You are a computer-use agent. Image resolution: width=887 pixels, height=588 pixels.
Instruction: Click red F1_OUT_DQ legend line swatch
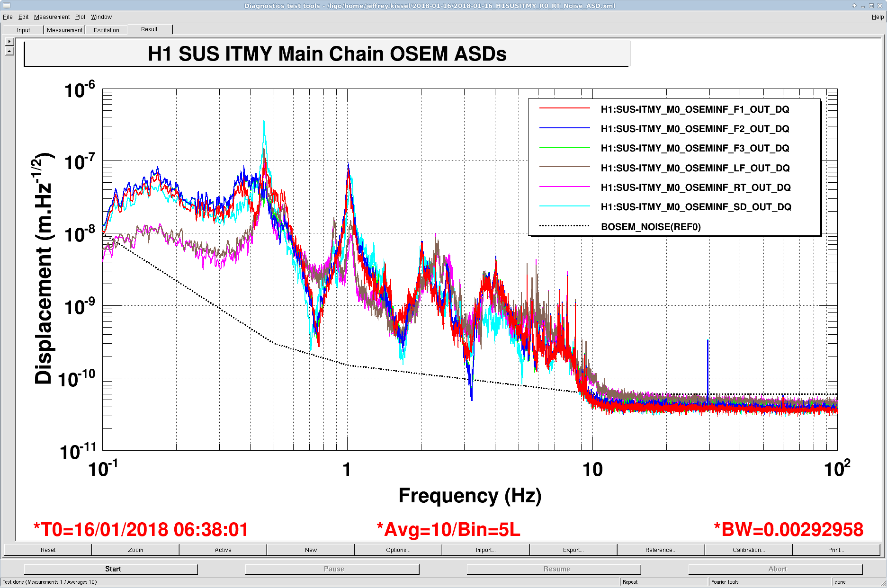(x=564, y=109)
